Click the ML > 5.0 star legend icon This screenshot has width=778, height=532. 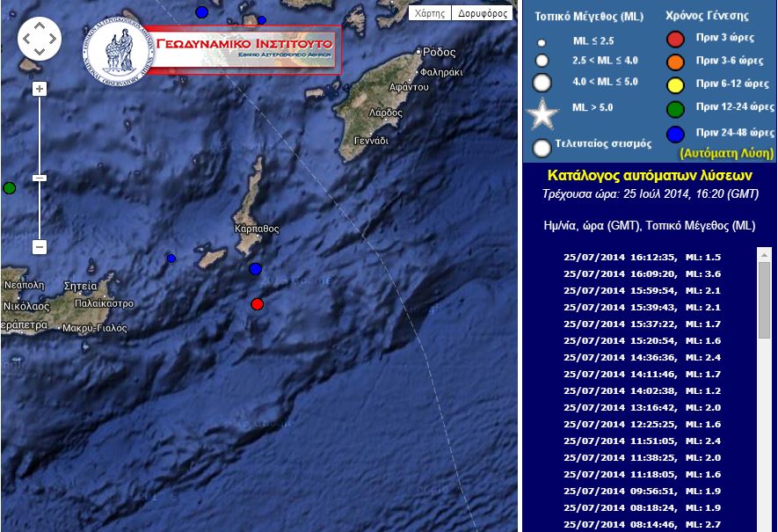coord(542,113)
